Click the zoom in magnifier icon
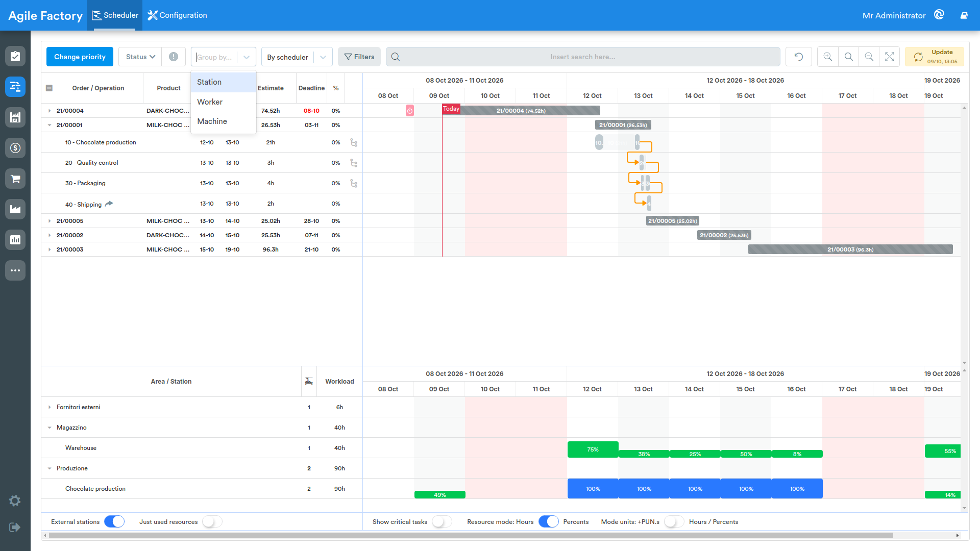Viewport: 980px width, 551px height. pyautogui.click(x=828, y=57)
